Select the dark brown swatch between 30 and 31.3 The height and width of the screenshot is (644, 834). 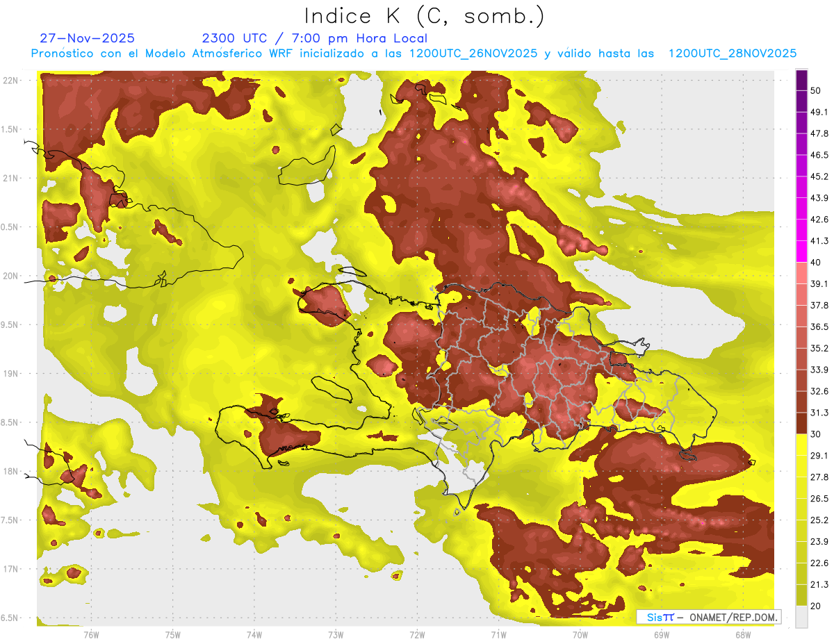pos(801,423)
